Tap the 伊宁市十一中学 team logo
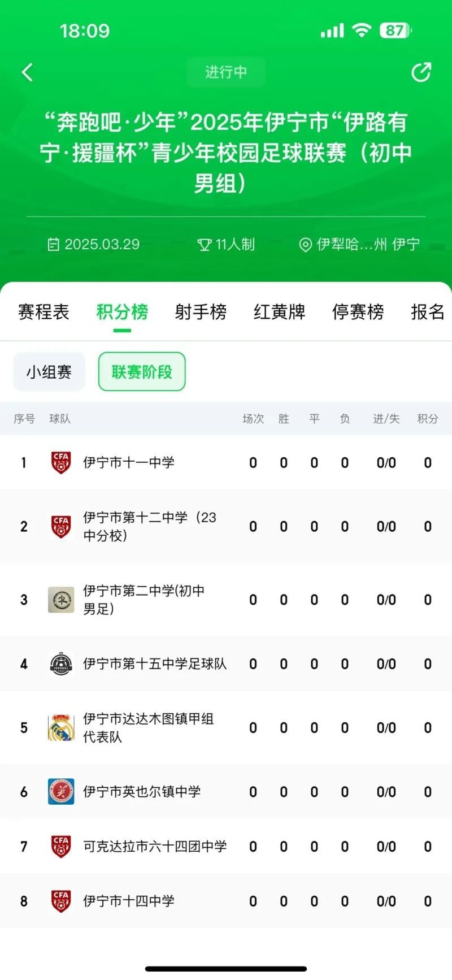 [x=61, y=463]
